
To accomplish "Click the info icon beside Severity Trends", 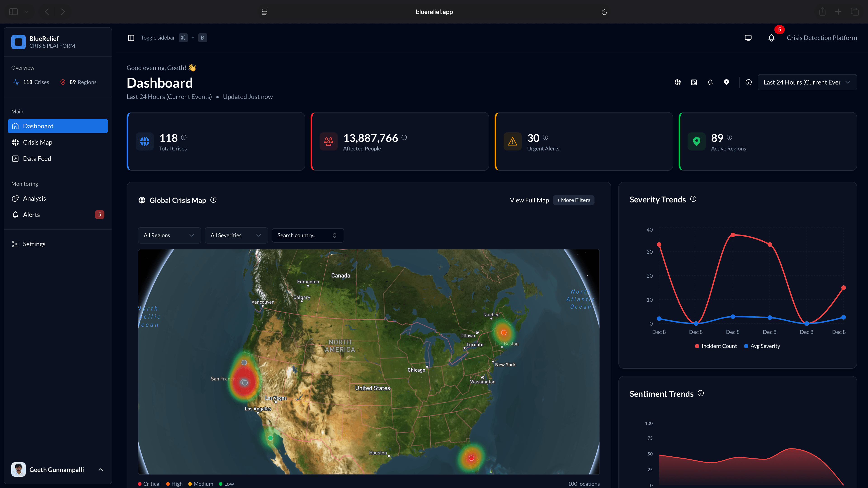I will [693, 199].
